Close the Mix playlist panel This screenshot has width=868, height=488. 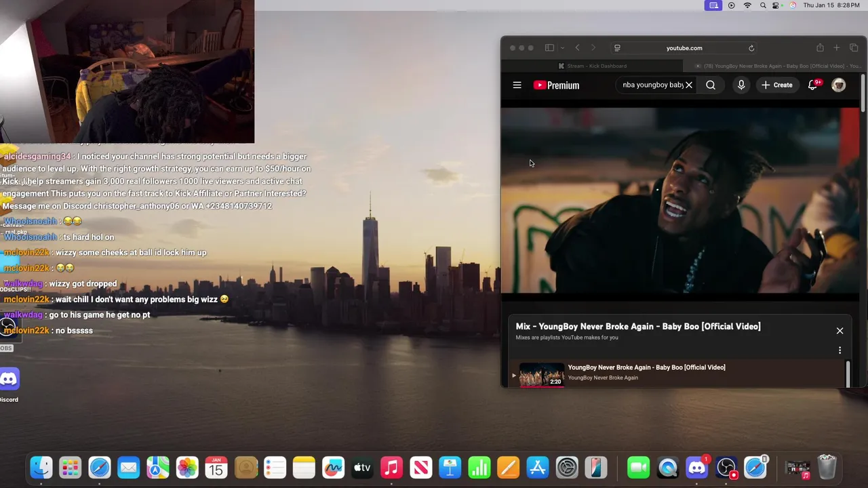[x=840, y=331]
